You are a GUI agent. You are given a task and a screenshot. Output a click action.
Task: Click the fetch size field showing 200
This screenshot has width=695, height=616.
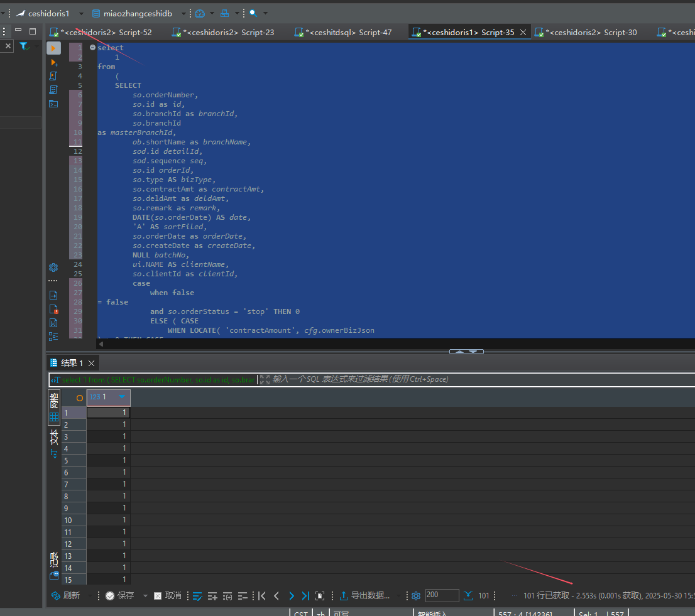(442, 596)
